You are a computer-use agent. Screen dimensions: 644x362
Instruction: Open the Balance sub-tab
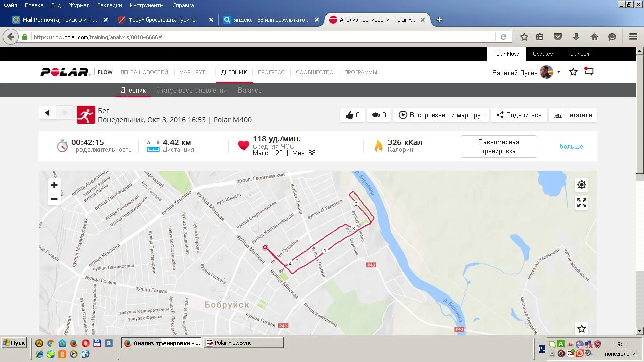click(x=250, y=90)
